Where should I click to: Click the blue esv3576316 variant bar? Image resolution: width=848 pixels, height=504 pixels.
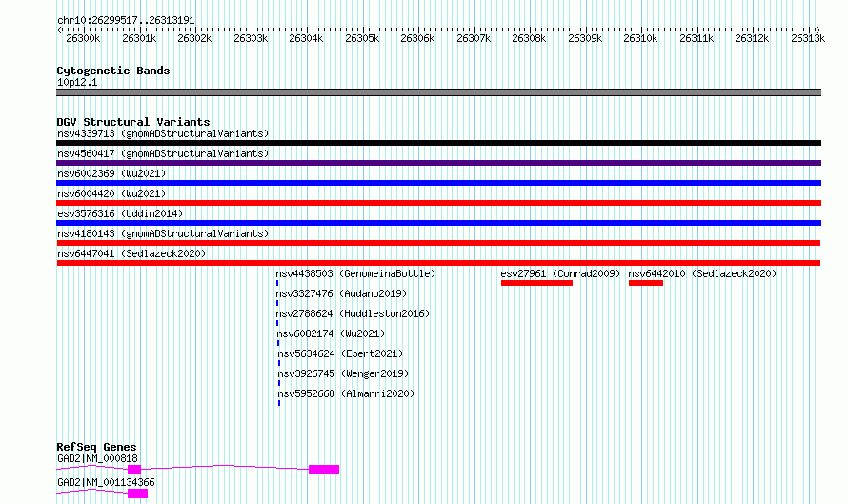tap(438, 223)
